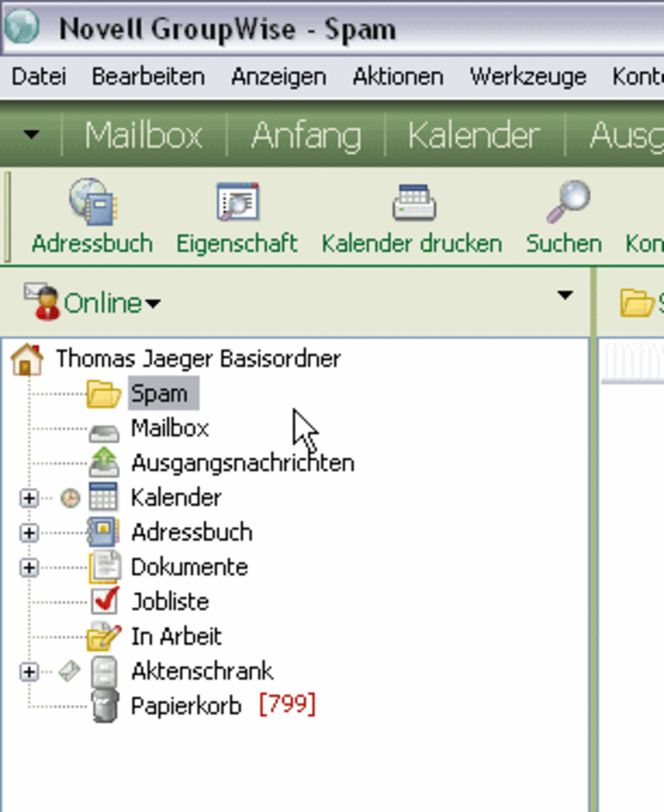The width and height of the screenshot is (664, 812).
Task: Click the Adressbuch book icon in tree
Action: 102,532
